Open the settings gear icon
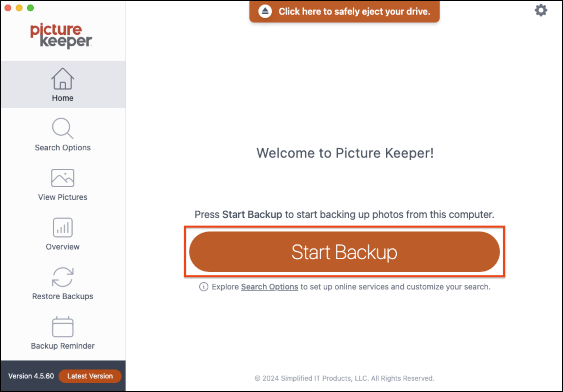Screen dimensions: 563x392 pyautogui.click(x=541, y=10)
